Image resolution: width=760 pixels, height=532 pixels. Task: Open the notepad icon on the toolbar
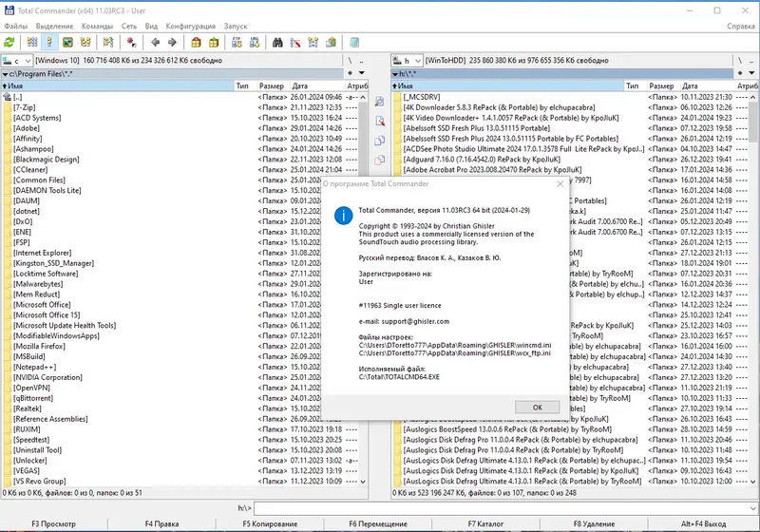[x=354, y=43]
